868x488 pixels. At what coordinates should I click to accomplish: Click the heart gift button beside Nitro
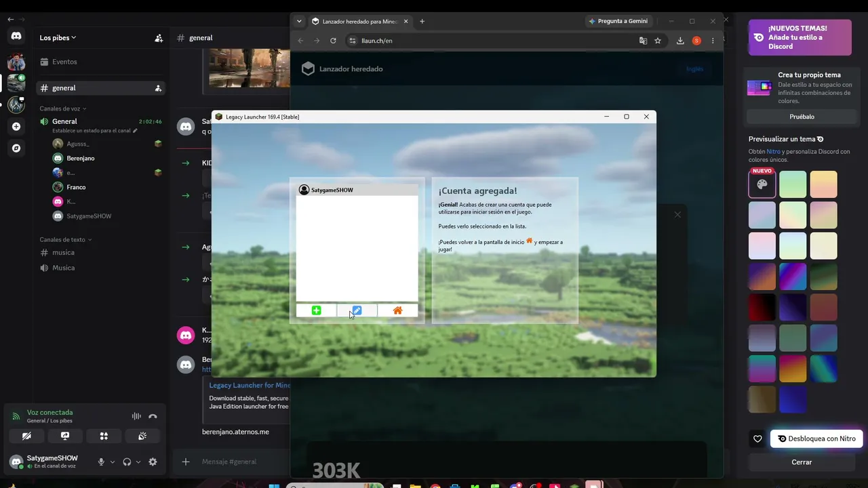pos(757,439)
